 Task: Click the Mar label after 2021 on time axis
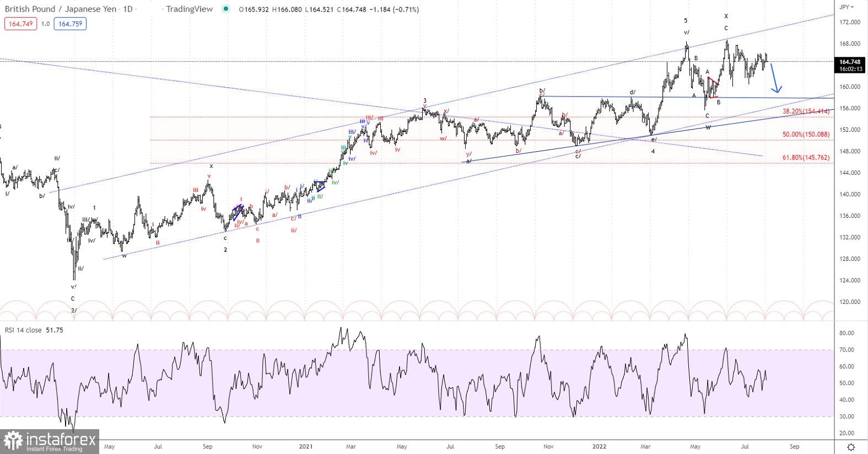351,447
